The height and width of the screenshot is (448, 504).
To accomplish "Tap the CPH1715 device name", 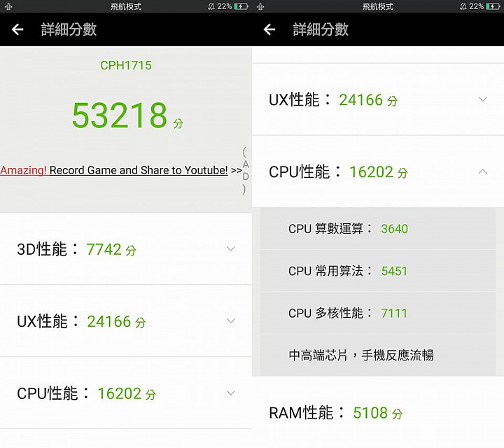I will 126,65.
